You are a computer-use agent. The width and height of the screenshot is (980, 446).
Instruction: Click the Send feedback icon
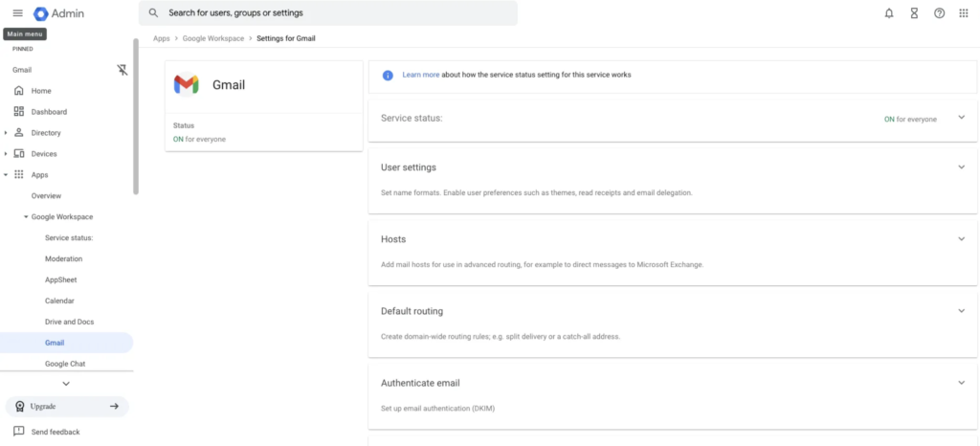19,432
